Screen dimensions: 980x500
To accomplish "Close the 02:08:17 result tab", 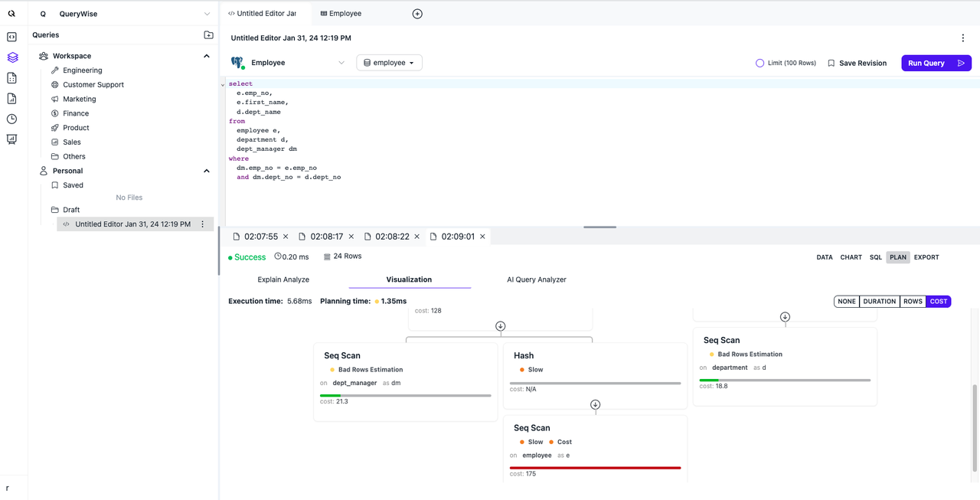I will (351, 237).
